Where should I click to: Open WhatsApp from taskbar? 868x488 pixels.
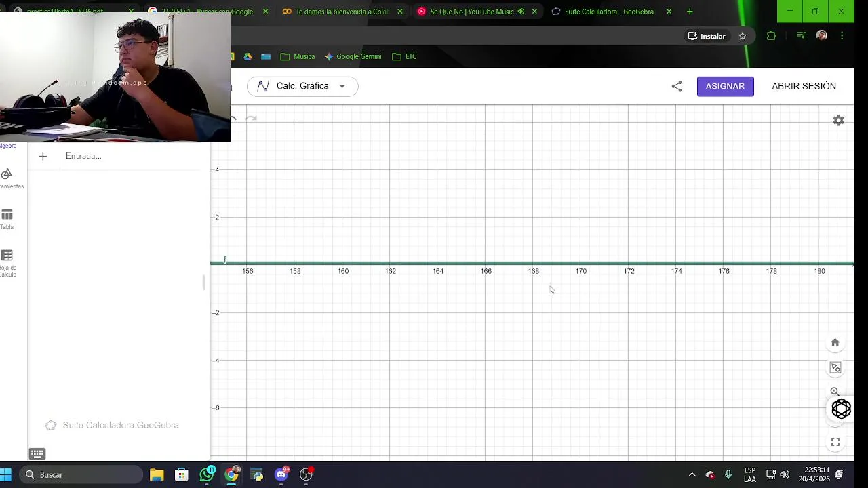(x=207, y=474)
